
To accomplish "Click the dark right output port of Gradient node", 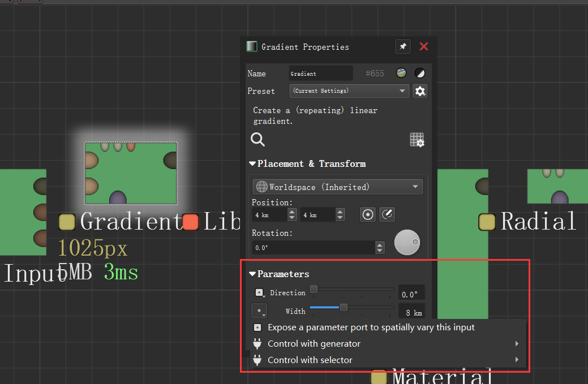I will (170, 161).
